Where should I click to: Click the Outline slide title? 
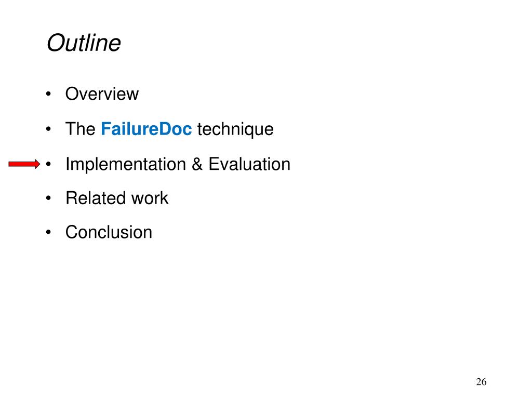tap(84, 43)
